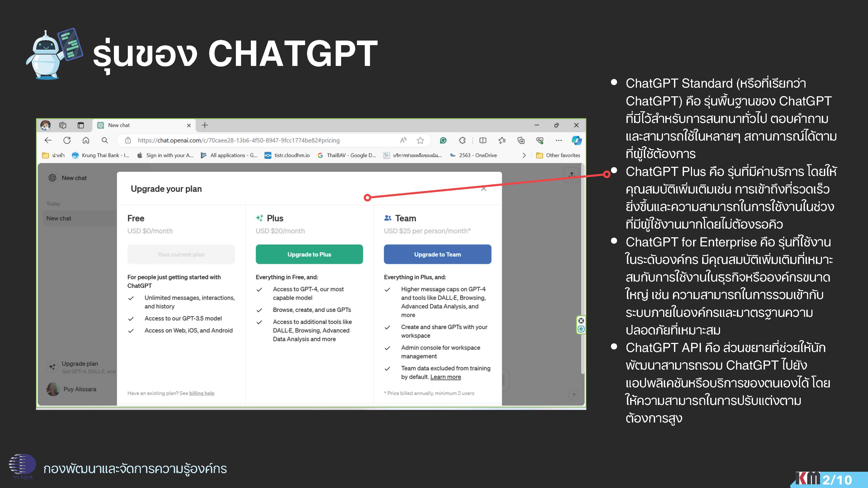This screenshot has width=868, height=488.
Task: Open the Learn more link
Action: (x=446, y=377)
